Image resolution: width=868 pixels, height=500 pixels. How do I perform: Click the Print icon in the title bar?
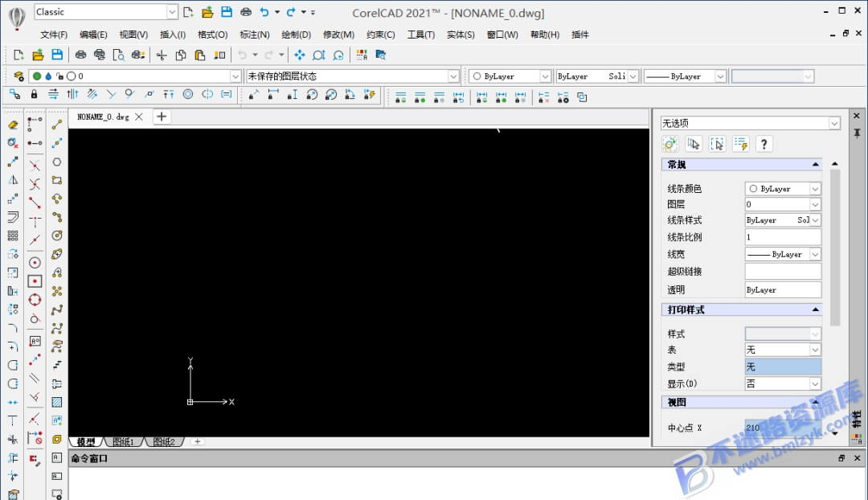pos(246,11)
